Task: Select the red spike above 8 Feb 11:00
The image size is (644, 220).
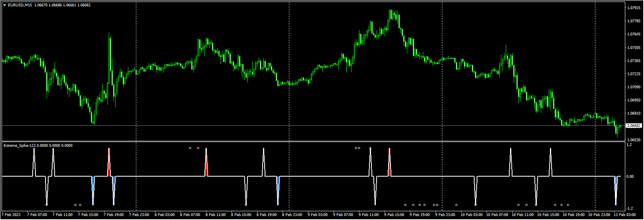Action: (206, 169)
